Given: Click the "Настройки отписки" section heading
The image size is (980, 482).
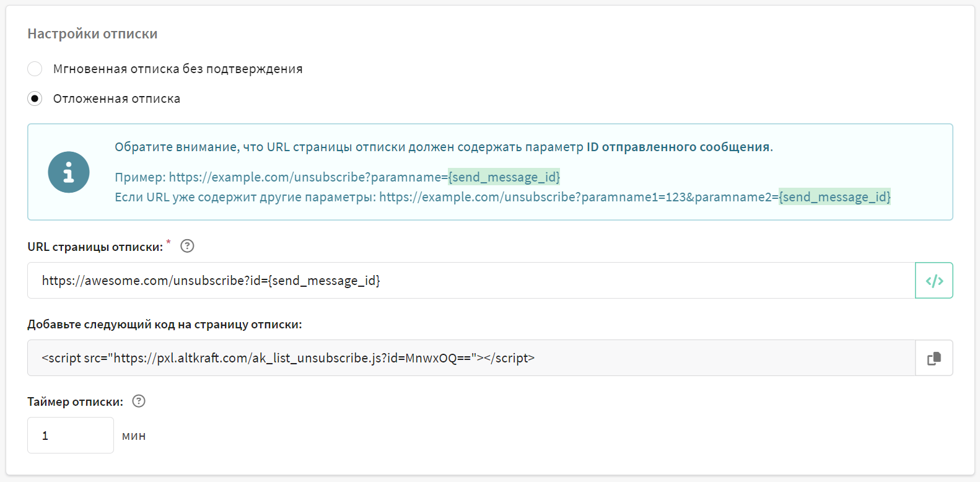Looking at the screenshot, I should tap(92, 33).
